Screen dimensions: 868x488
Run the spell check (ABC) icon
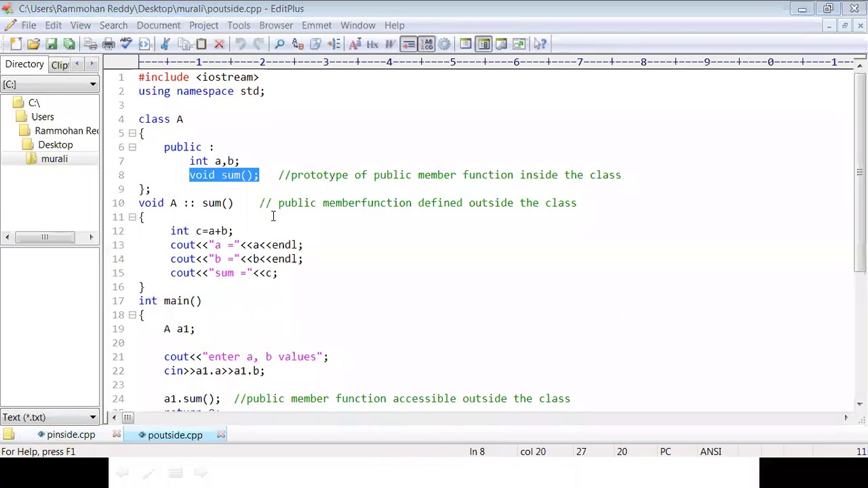click(x=125, y=44)
